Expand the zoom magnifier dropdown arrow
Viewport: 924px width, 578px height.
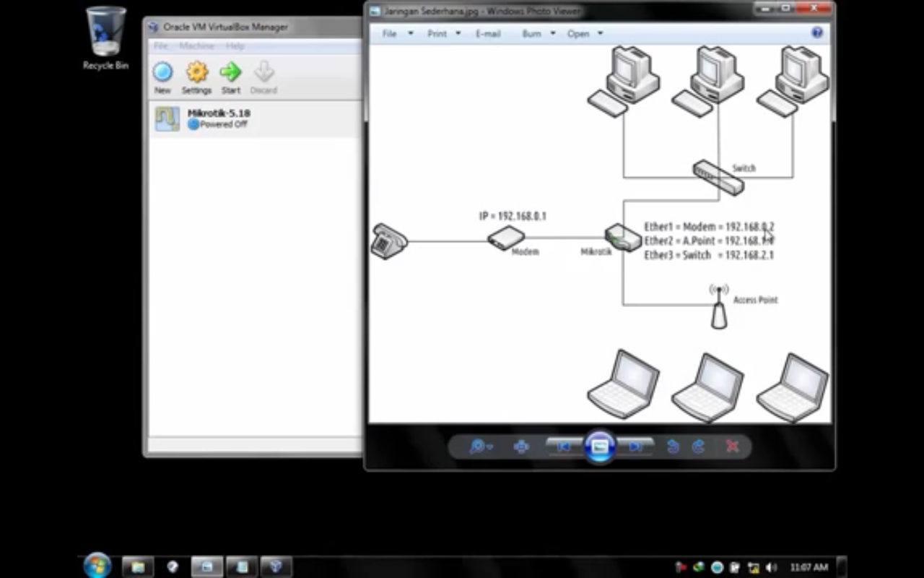coord(490,447)
